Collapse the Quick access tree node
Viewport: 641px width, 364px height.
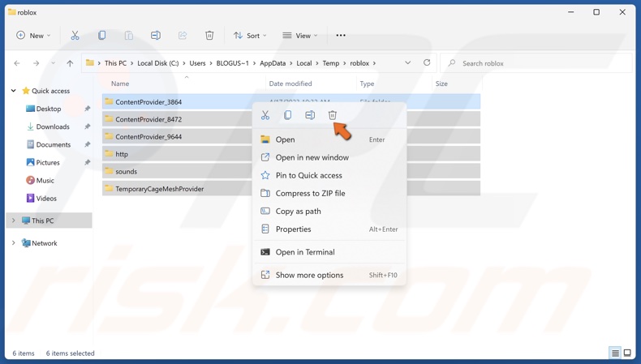[14, 91]
